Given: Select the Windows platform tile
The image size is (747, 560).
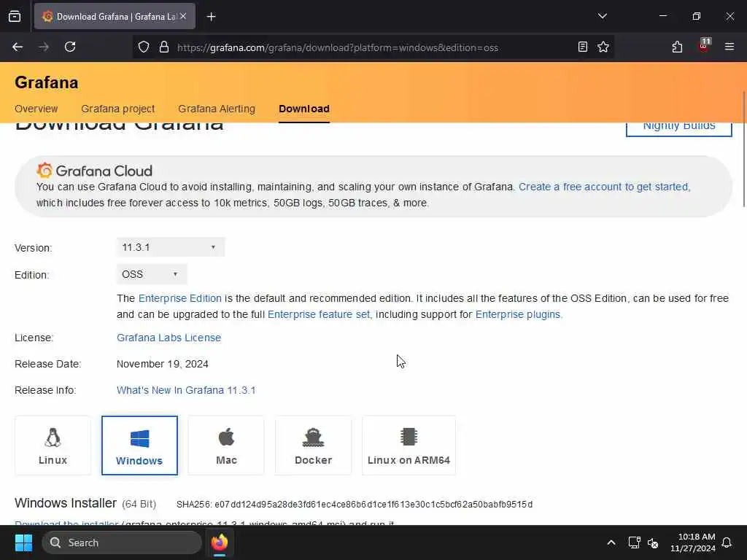Looking at the screenshot, I should coord(139,446).
